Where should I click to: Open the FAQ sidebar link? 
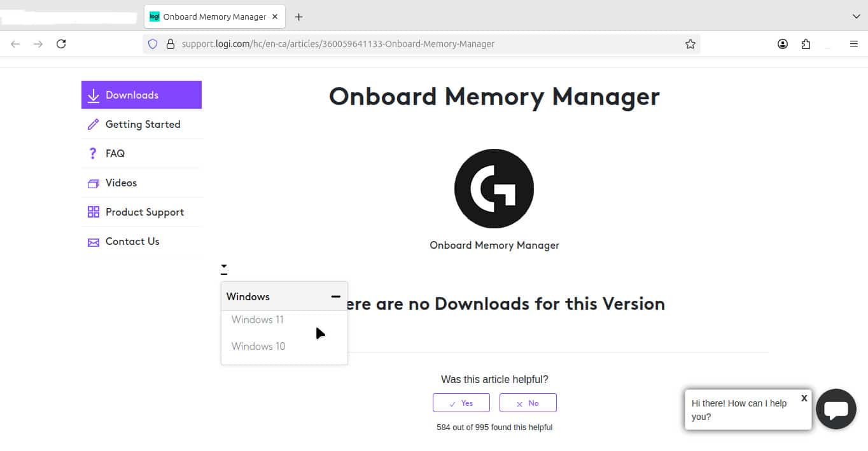pos(115,153)
